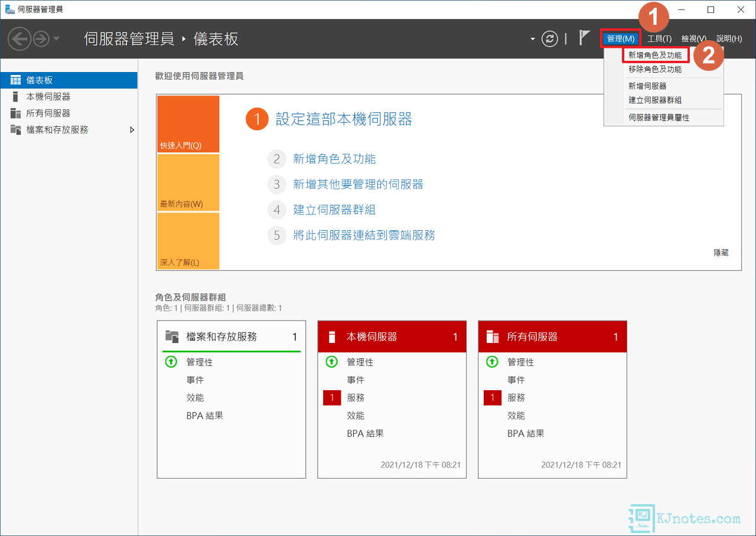Open 事件 in 檔案和存放服務 tile
This screenshot has width=756, height=536.
pyautogui.click(x=195, y=380)
